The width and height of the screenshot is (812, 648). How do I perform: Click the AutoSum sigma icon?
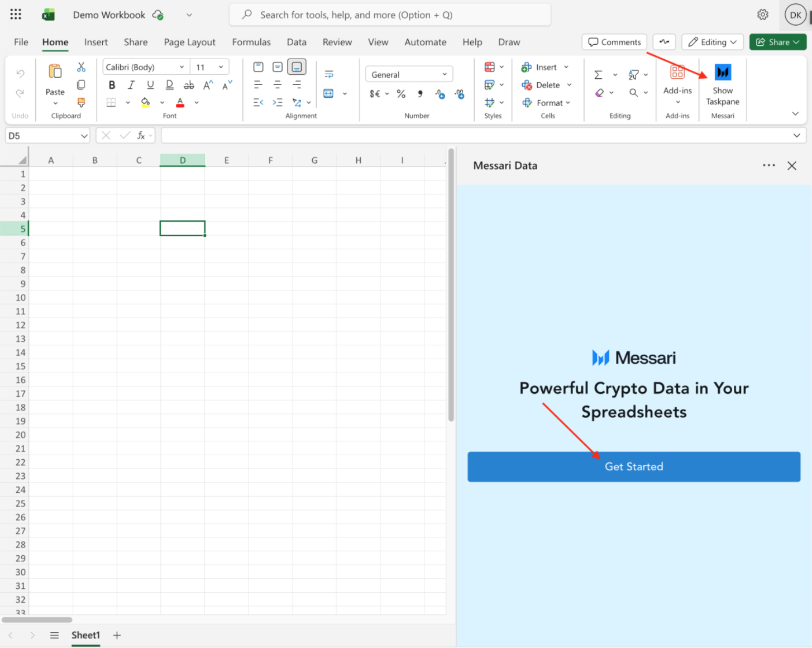598,74
